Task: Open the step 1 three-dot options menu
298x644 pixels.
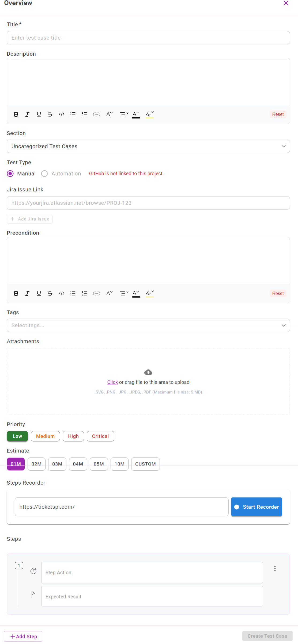Action: click(x=275, y=569)
